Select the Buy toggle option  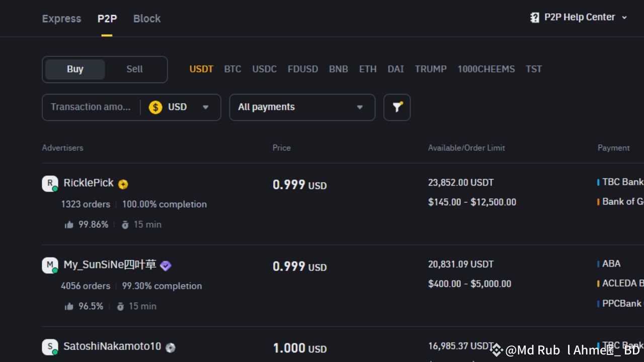coord(75,69)
